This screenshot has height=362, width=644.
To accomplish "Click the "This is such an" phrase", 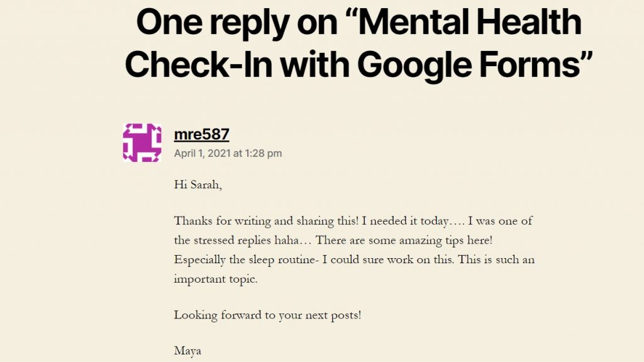I will coord(496,259).
